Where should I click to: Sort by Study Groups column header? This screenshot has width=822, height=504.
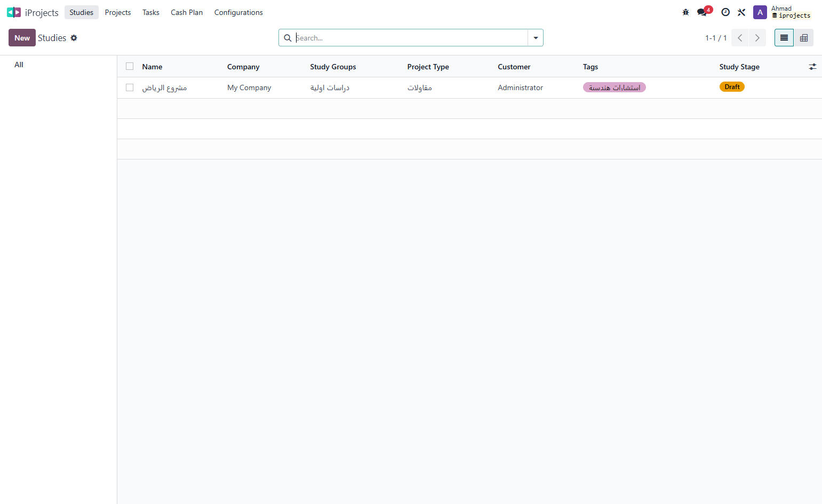coord(333,67)
